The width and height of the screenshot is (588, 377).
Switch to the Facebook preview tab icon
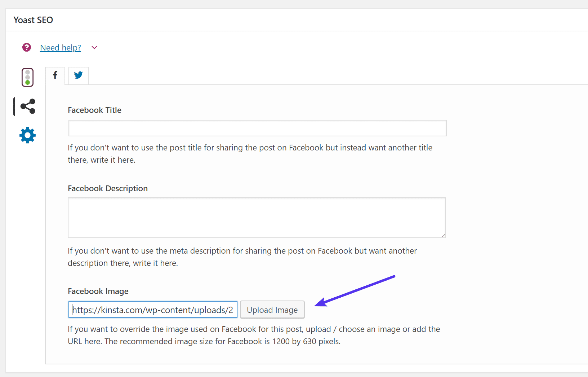click(55, 75)
